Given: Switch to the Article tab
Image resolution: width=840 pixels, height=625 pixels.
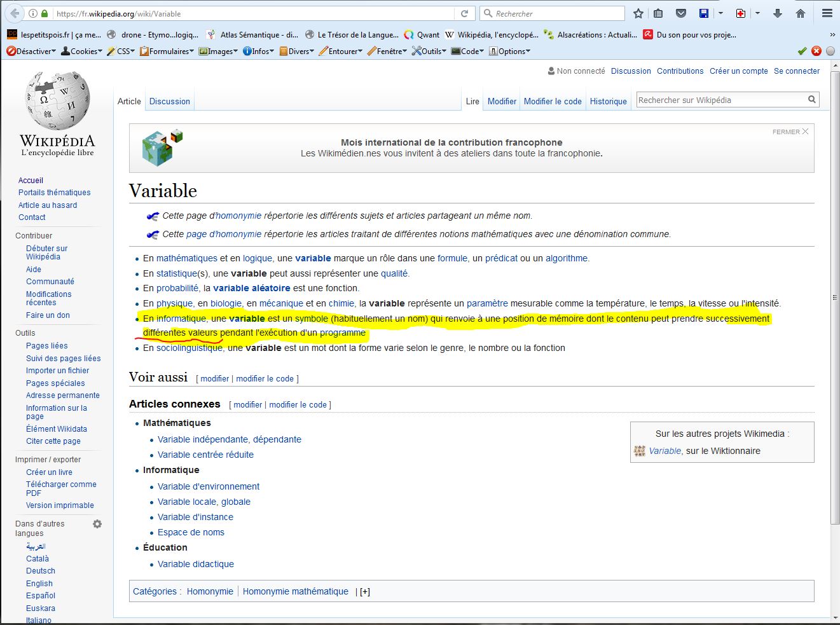Looking at the screenshot, I should pyautogui.click(x=129, y=101).
